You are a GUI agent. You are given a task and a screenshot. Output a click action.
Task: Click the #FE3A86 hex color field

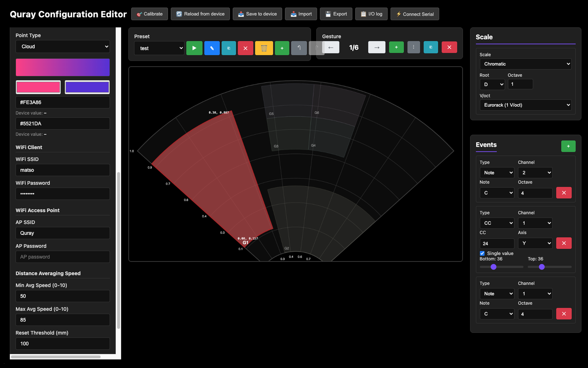pos(63,102)
